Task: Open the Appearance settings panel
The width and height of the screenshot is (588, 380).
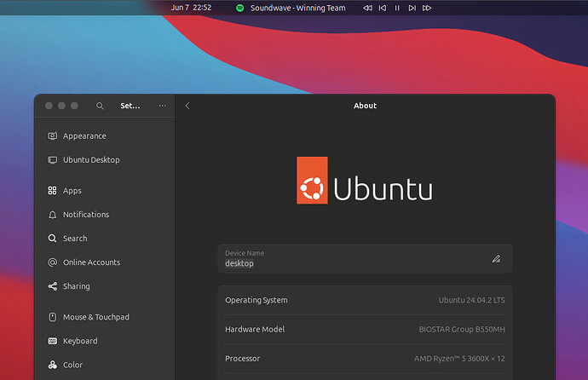Action: [84, 136]
